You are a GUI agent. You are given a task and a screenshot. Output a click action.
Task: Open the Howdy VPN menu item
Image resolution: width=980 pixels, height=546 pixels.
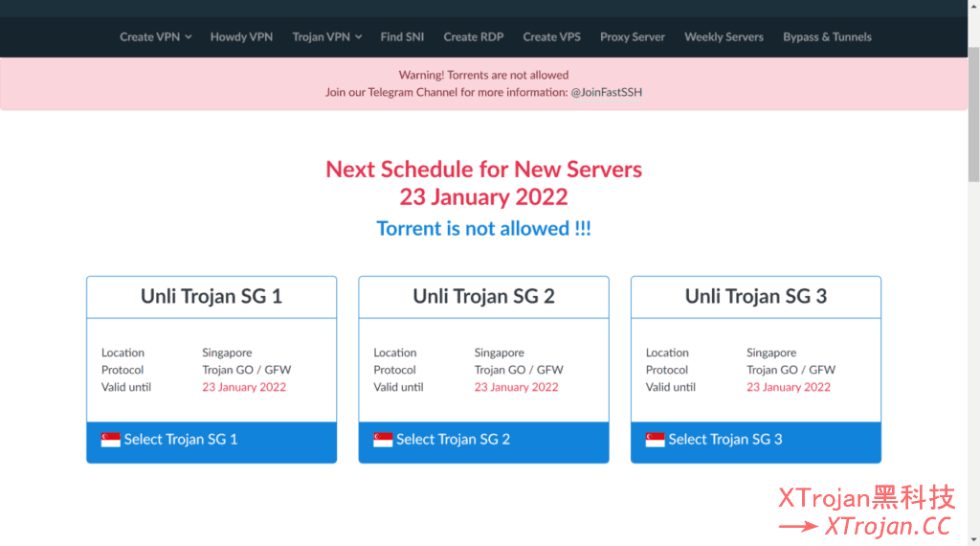coord(241,36)
